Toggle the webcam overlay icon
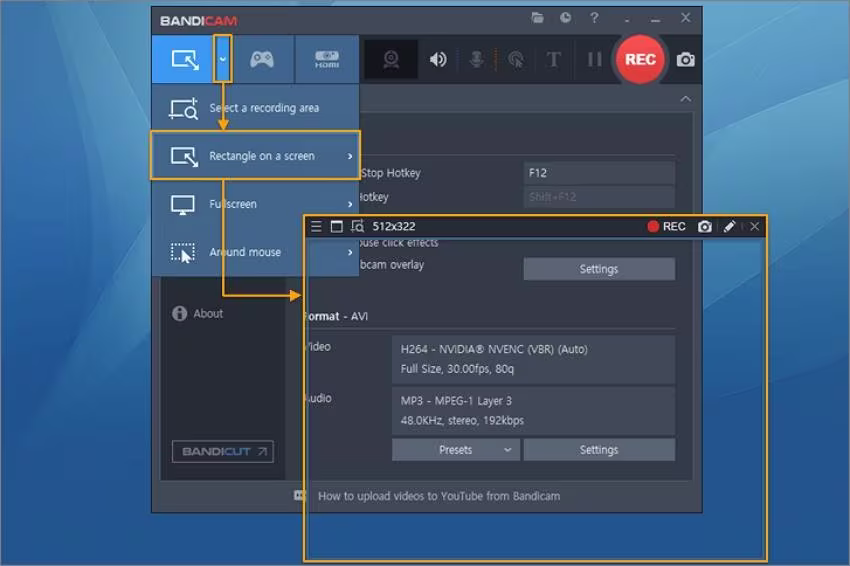The image size is (850, 566). click(x=391, y=59)
